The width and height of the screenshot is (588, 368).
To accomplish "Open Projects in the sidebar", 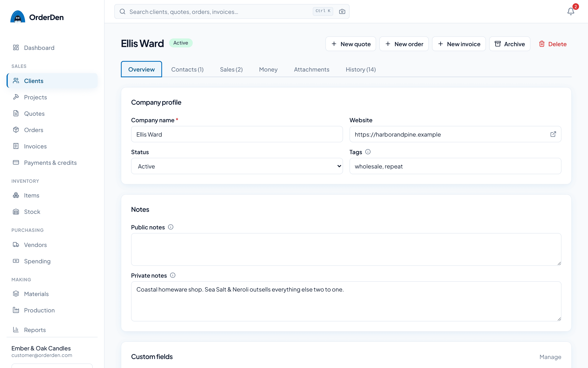I will pos(52,97).
